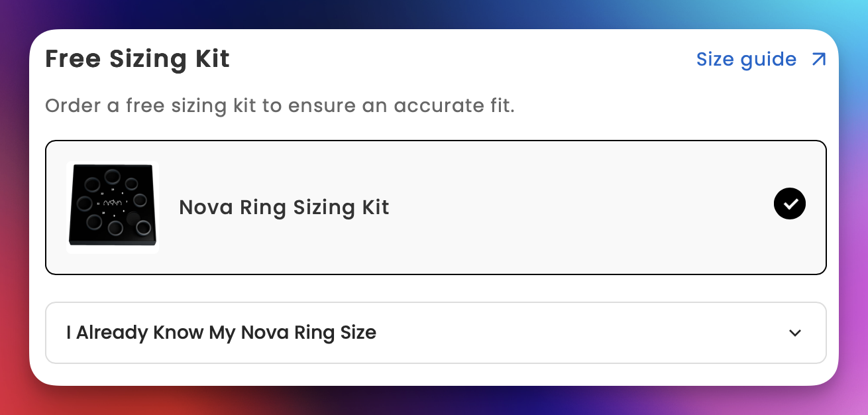This screenshot has width=868, height=415.
Task: Click the Free Sizing Kit heading
Action: pyautogui.click(x=137, y=59)
